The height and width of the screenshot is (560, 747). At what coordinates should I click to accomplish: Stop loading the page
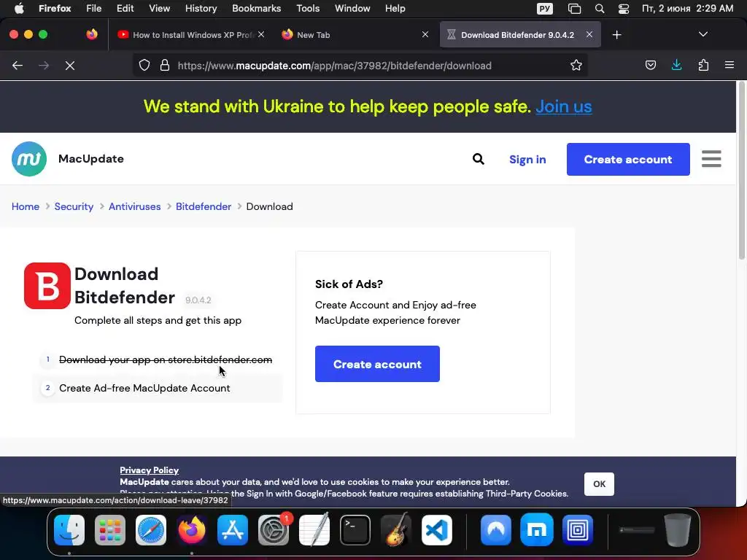[x=70, y=66]
